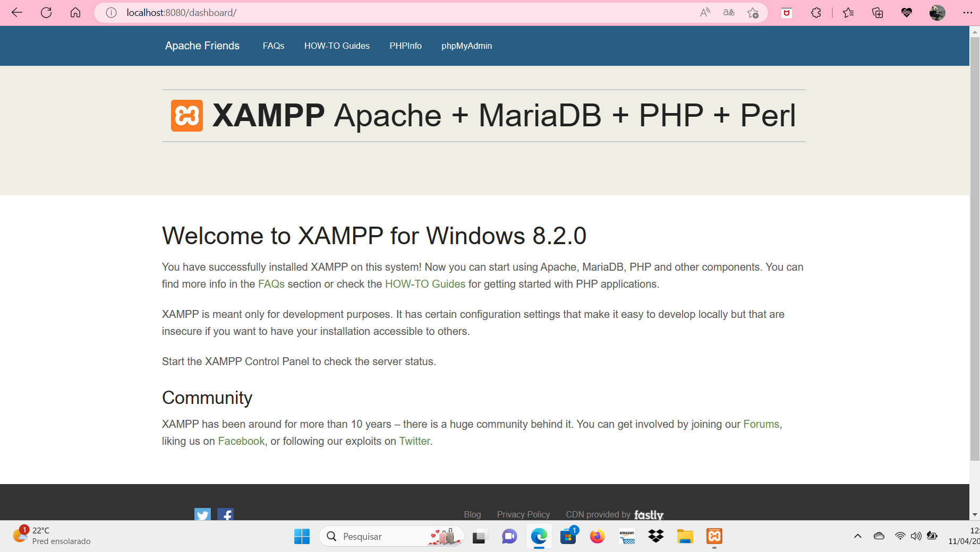Click the orange XAMPP logo in header
The width and height of the screenshot is (980, 552).
pos(187,116)
